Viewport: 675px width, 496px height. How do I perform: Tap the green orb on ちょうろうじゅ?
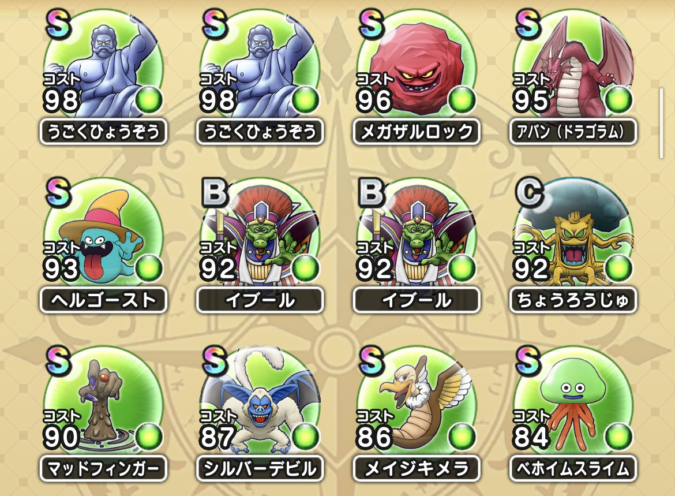618,268
